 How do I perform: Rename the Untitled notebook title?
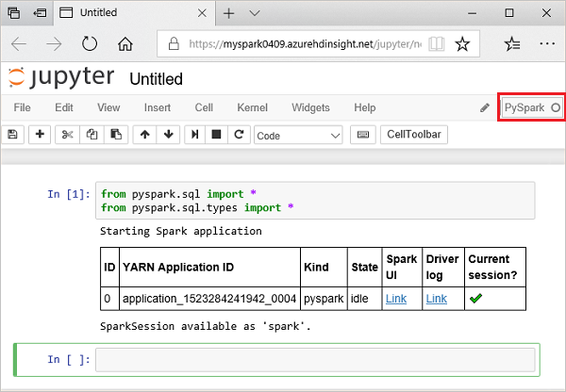tap(156, 79)
